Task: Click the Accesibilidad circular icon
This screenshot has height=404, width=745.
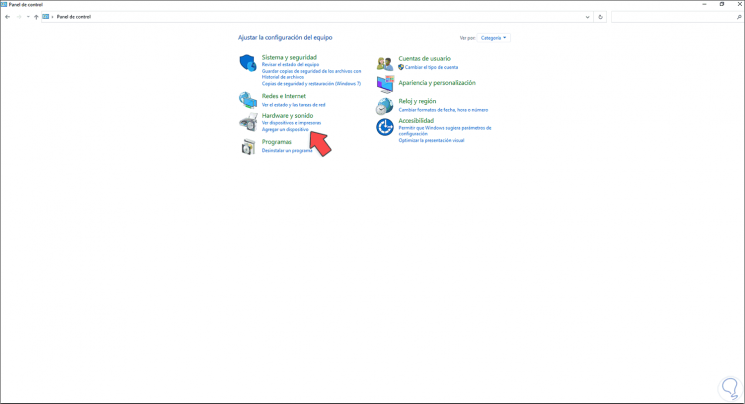Action: click(x=384, y=127)
